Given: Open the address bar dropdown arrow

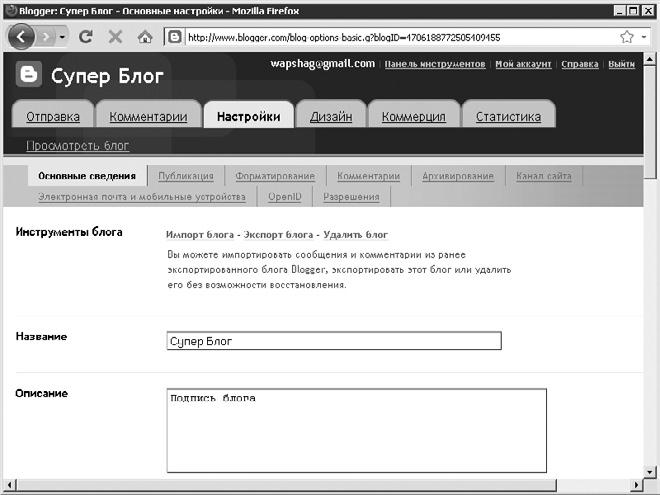Looking at the screenshot, I should (x=644, y=37).
